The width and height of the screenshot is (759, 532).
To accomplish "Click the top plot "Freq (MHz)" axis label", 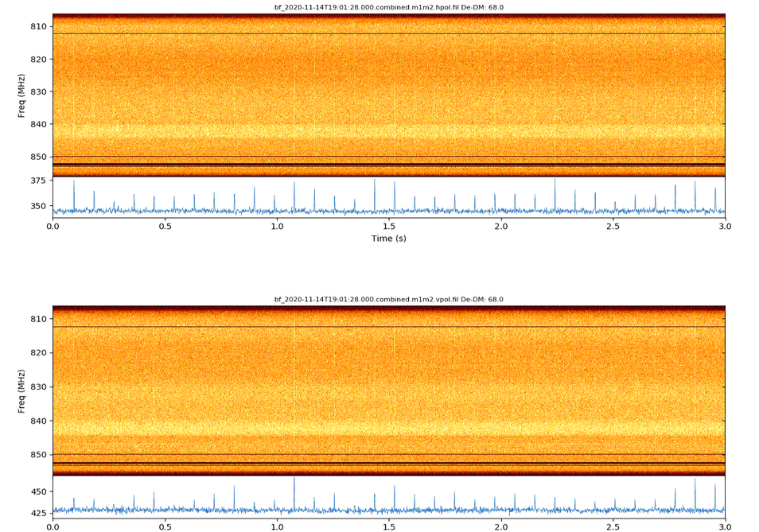I will point(21,95).
